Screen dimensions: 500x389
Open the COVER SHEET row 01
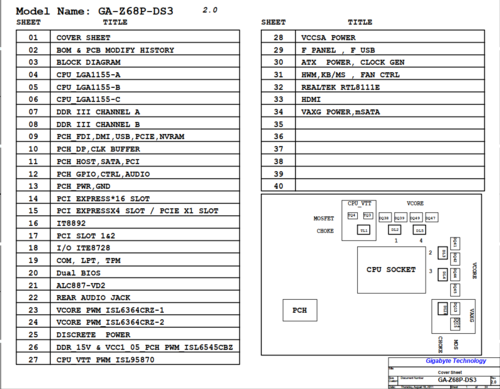pyautogui.click(x=128, y=37)
